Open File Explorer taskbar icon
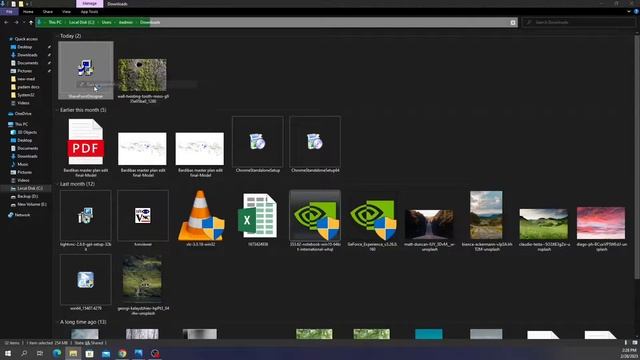The image size is (640, 360). pyautogui.click(x=73, y=353)
